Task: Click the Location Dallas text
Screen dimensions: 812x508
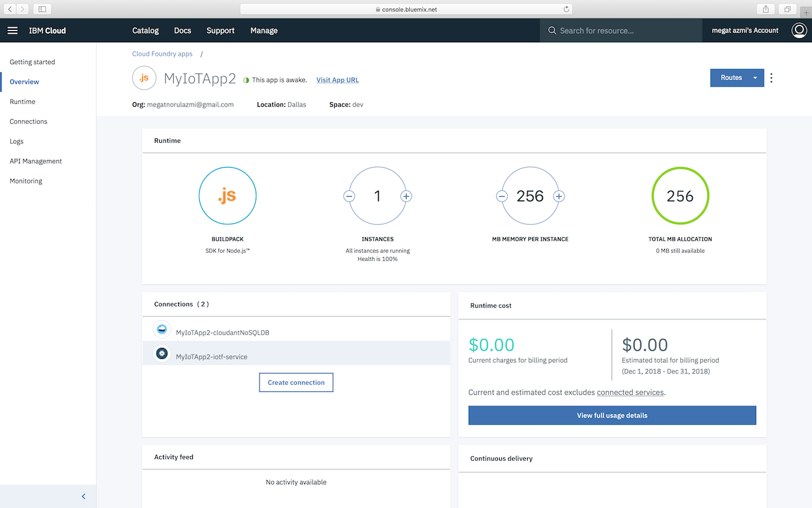Action: (x=281, y=104)
